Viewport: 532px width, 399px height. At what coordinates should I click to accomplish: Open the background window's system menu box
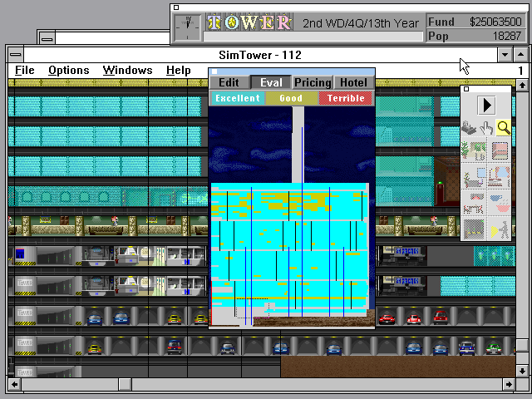[x=47, y=39]
